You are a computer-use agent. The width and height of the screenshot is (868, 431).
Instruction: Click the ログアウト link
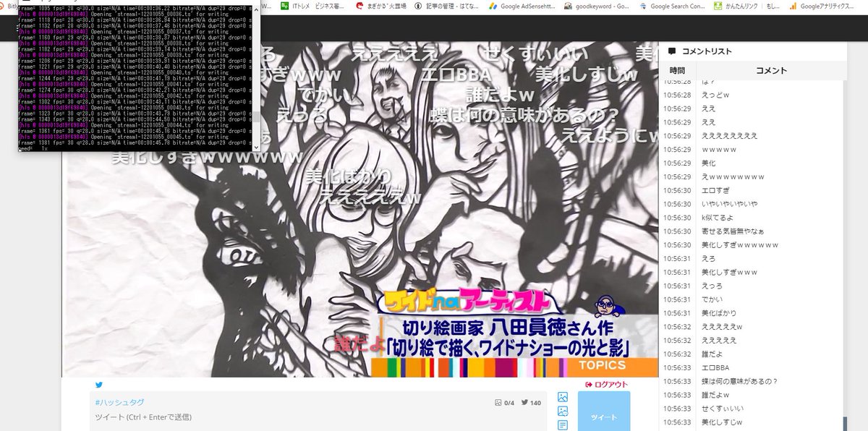point(612,384)
